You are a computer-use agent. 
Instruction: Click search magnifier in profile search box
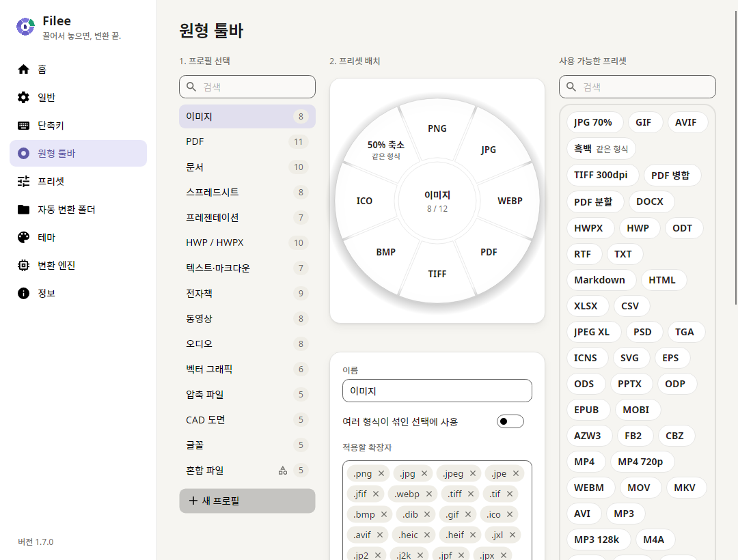click(x=191, y=87)
